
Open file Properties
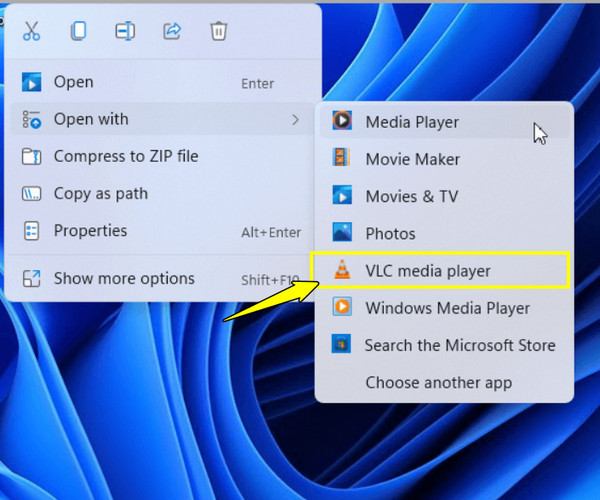90,231
